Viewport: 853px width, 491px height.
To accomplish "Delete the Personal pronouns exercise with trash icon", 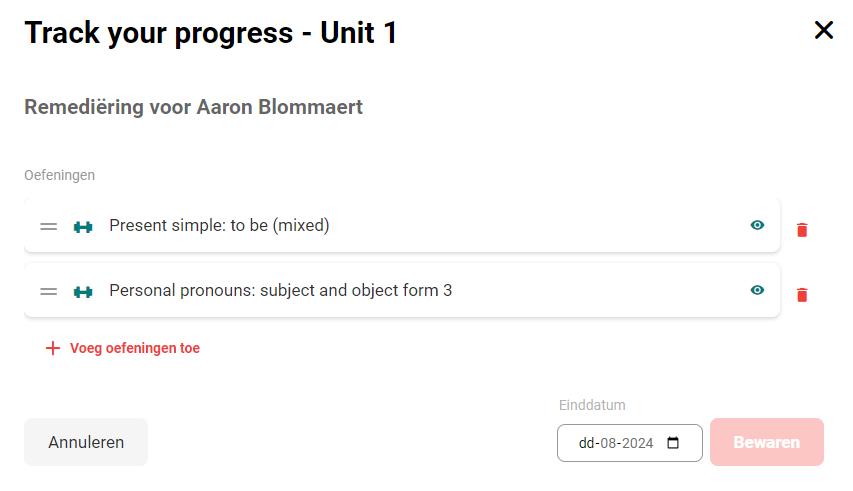I will (x=802, y=295).
